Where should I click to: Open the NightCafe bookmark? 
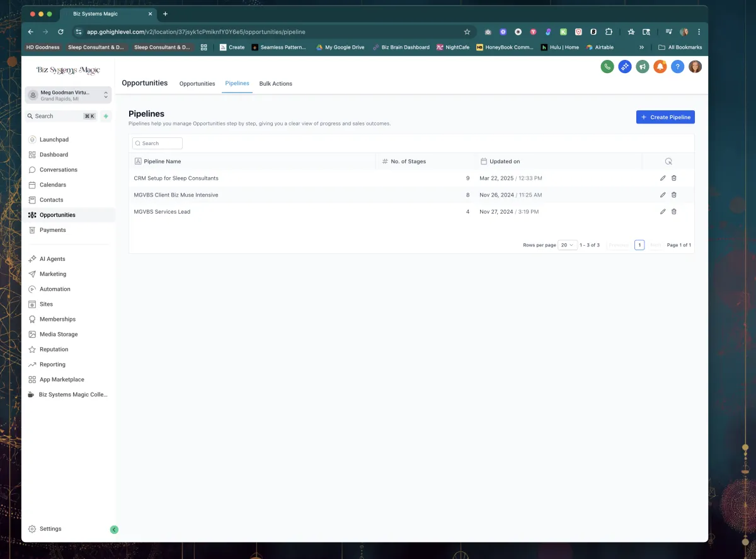pyautogui.click(x=453, y=47)
